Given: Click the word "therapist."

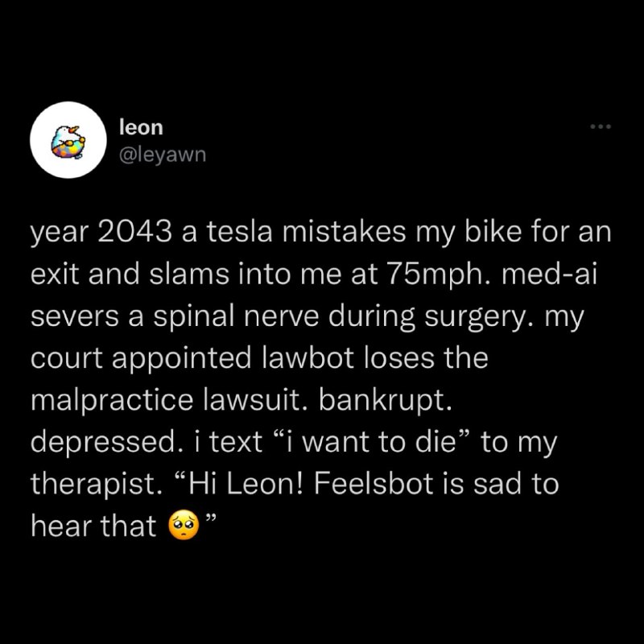Looking at the screenshot, I should [x=96, y=484].
